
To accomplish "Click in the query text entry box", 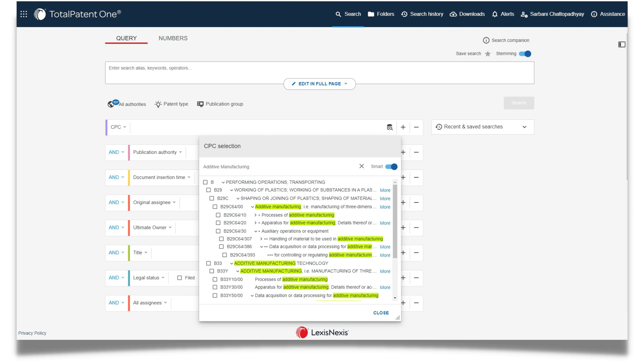I will pyautogui.click(x=319, y=73).
